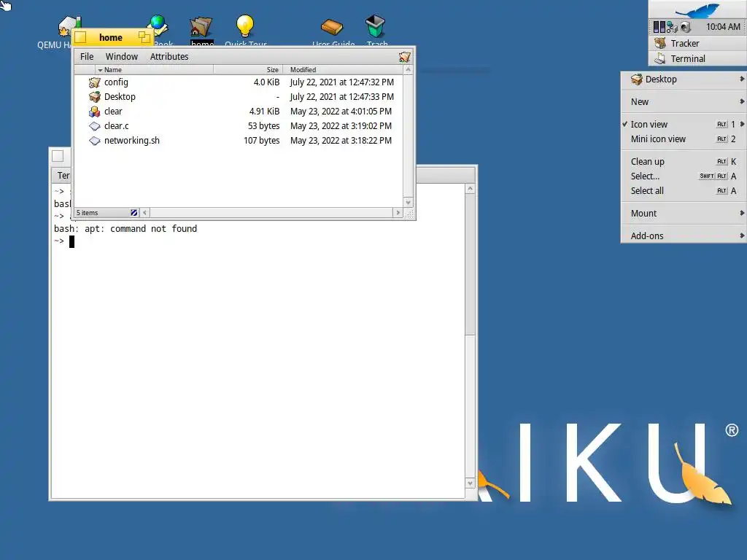The width and height of the screenshot is (747, 560).
Task: Click the '4.91 KiB' size cell
Action: click(x=264, y=112)
